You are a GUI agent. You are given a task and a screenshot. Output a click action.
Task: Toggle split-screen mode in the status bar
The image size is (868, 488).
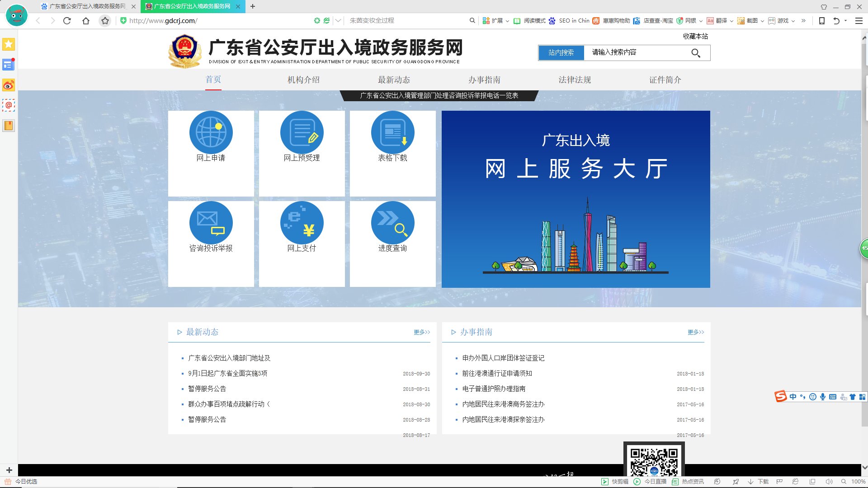(811, 481)
